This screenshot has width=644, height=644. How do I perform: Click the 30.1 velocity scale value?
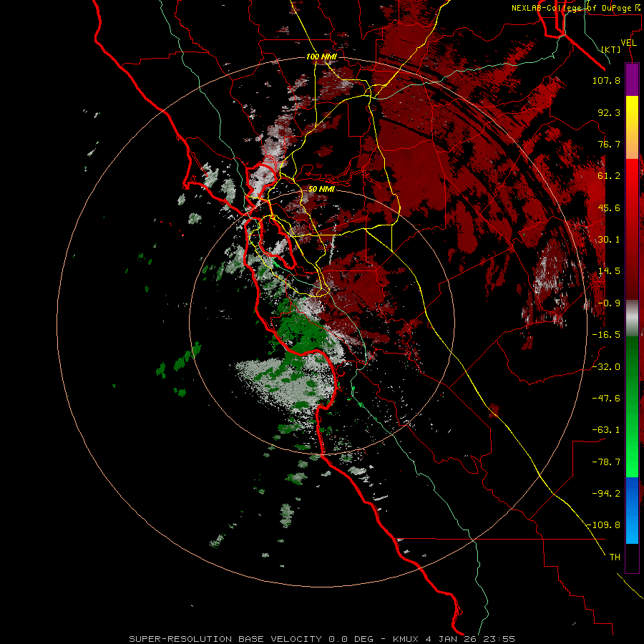[609, 240]
